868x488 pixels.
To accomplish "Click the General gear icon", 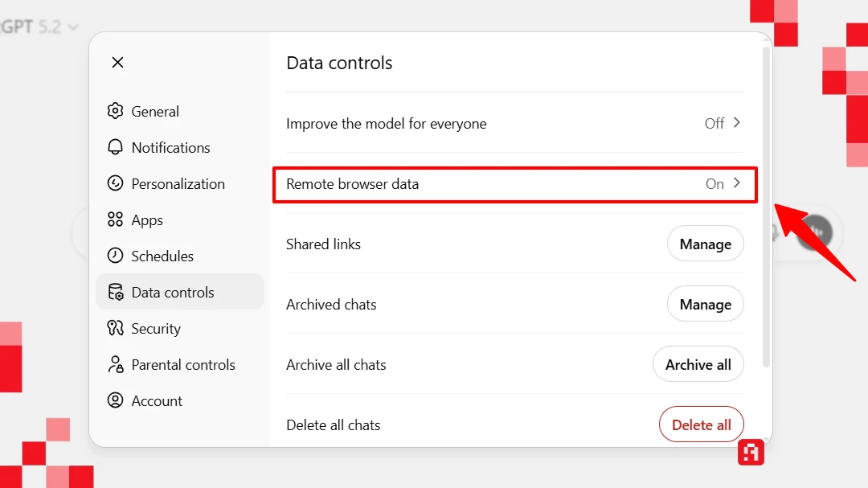I will [x=116, y=111].
